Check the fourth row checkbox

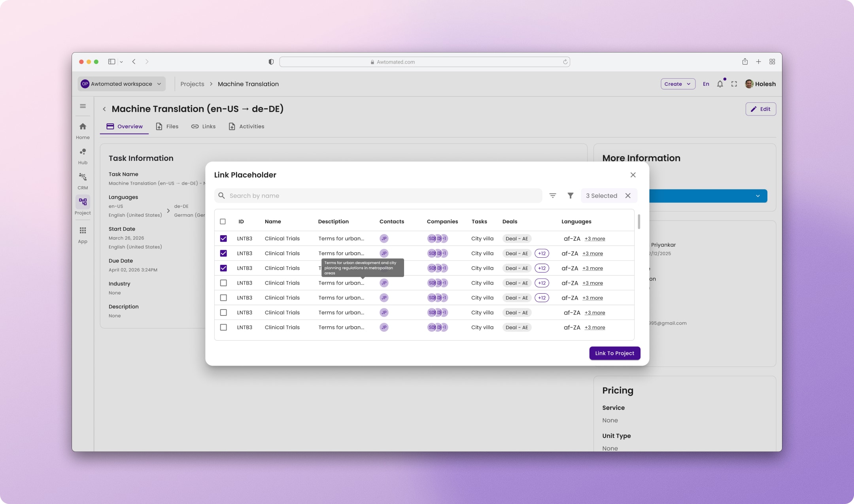tap(223, 283)
